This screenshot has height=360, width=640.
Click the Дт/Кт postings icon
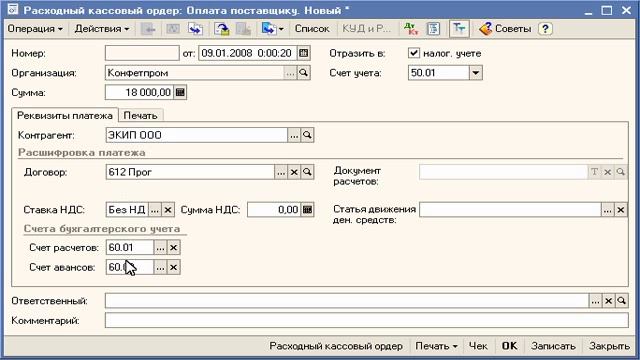click(x=411, y=29)
